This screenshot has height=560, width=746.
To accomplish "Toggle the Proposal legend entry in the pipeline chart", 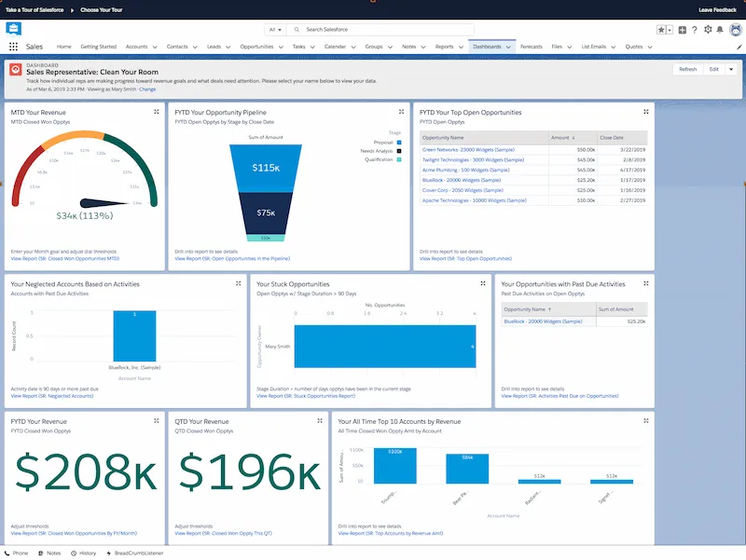I will [385, 142].
